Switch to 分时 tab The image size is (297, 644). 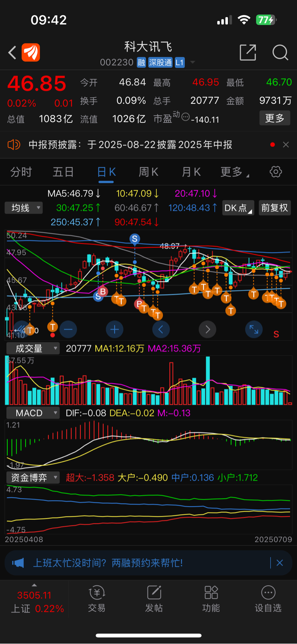coord(21,172)
